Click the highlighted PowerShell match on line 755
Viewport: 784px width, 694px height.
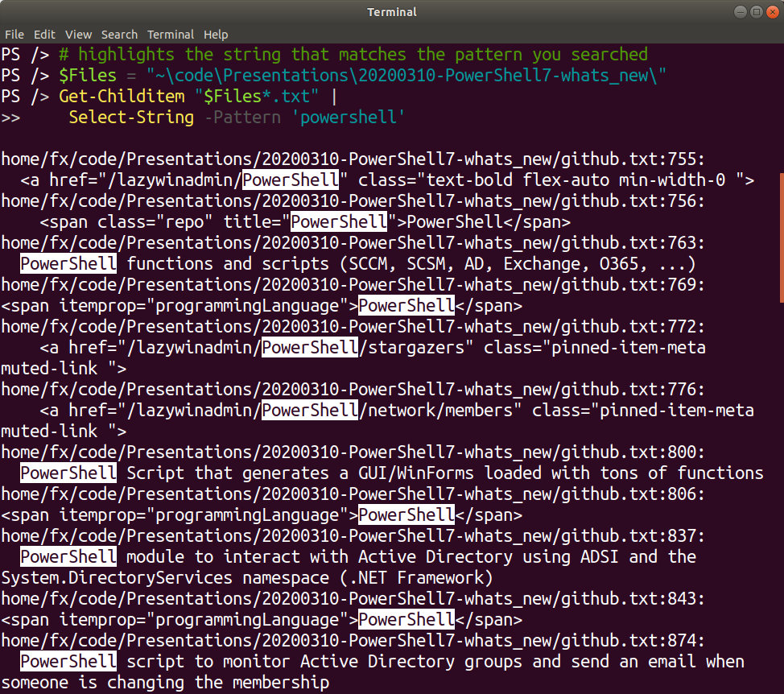pos(291,180)
